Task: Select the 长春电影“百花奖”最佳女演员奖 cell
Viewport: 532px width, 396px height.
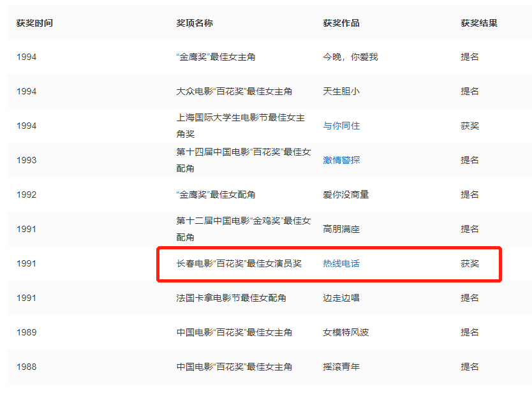Action: click(x=239, y=263)
